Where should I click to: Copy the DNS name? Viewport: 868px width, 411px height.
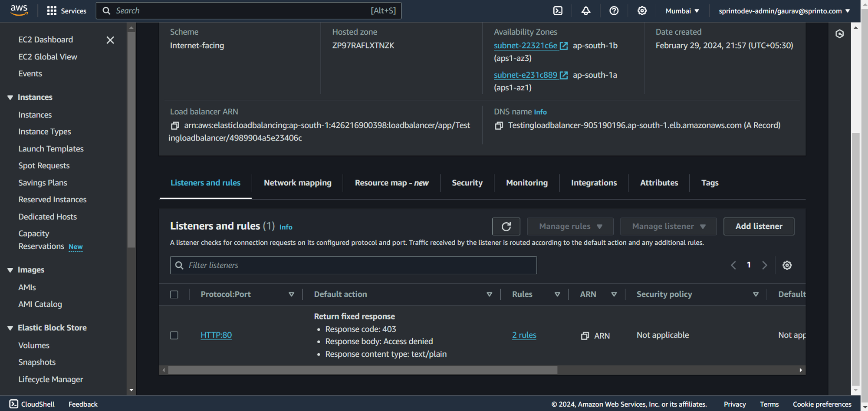pos(499,125)
